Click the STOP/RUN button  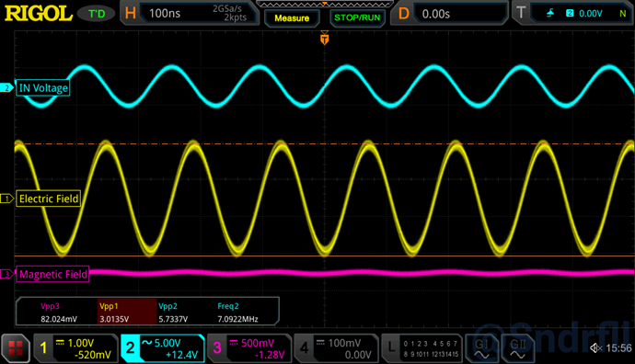[357, 18]
